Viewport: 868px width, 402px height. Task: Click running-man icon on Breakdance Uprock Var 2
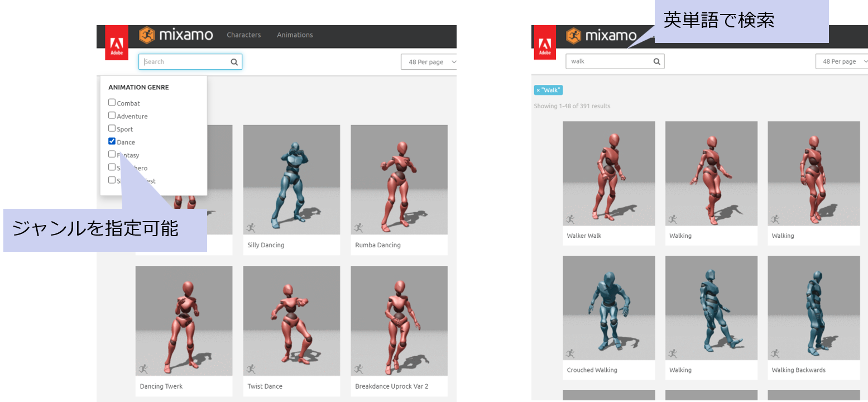[358, 368]
